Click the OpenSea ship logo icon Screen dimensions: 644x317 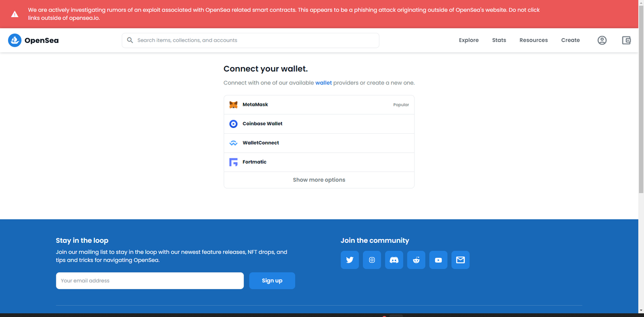[x=14, y=40]
